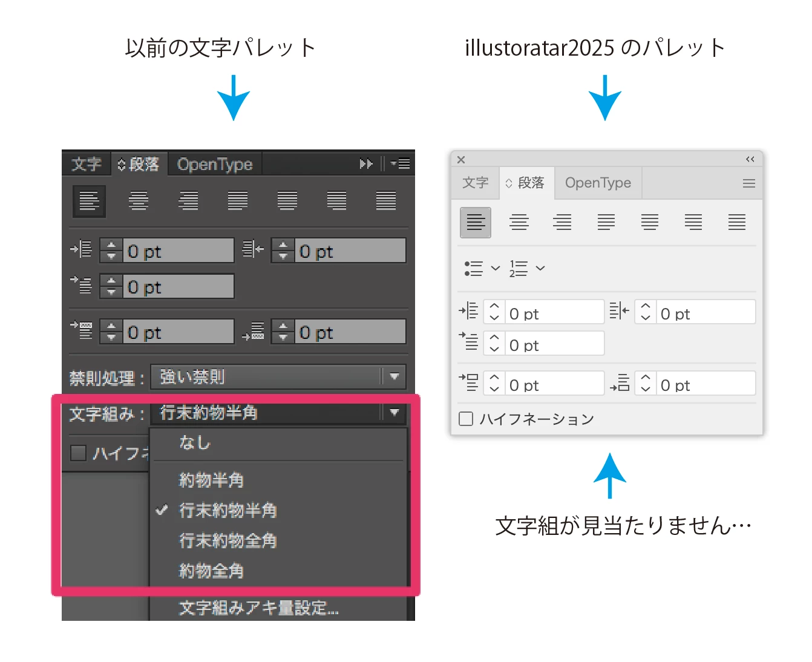Switch to 文字 tab in light panel
Viewport: 812px width, 662px height.
475,183
